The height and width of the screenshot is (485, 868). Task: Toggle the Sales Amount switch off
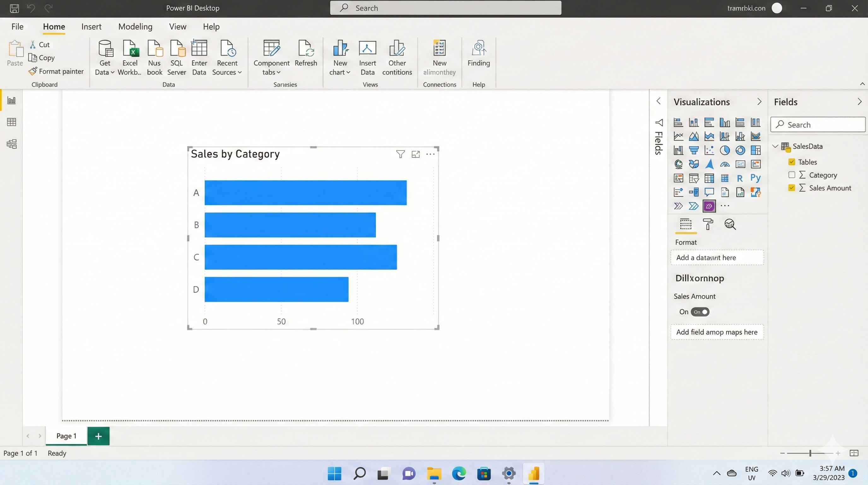tap(700, 312)
